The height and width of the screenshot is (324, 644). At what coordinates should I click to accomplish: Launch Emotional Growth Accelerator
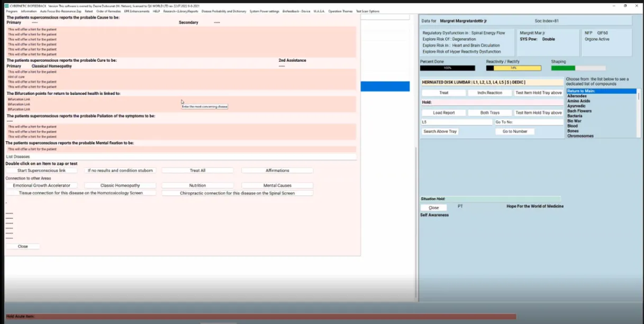pyautogui.click(x=41, y=186)
